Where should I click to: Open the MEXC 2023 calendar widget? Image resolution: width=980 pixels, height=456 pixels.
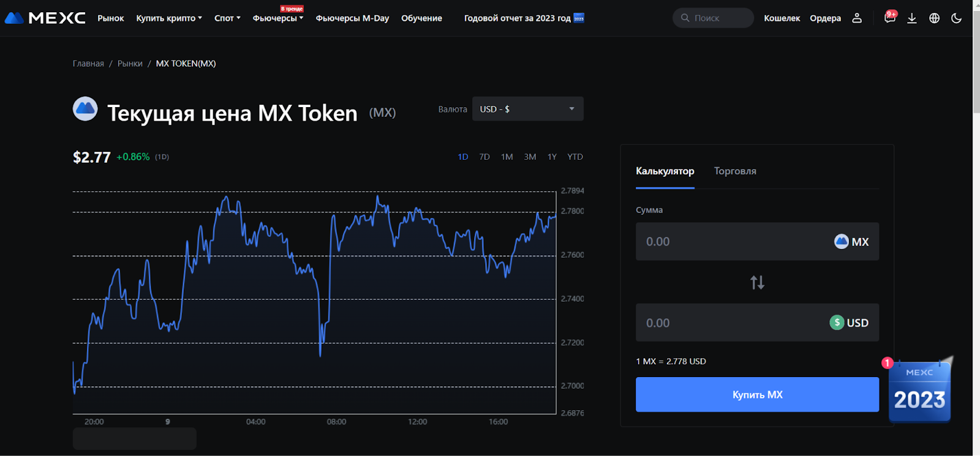point(919,389)
